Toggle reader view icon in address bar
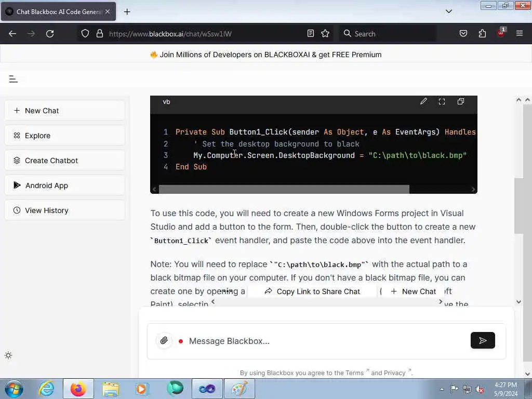 coord(311,33)
